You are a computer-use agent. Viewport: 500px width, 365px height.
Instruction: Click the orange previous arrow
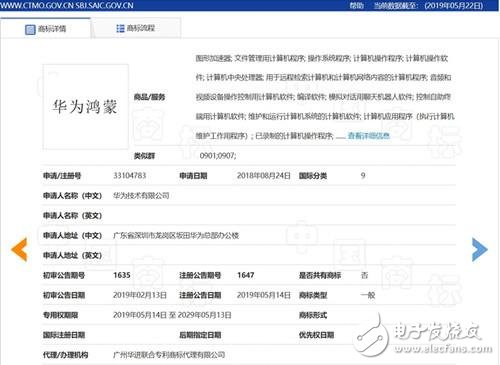coord(19,249)
